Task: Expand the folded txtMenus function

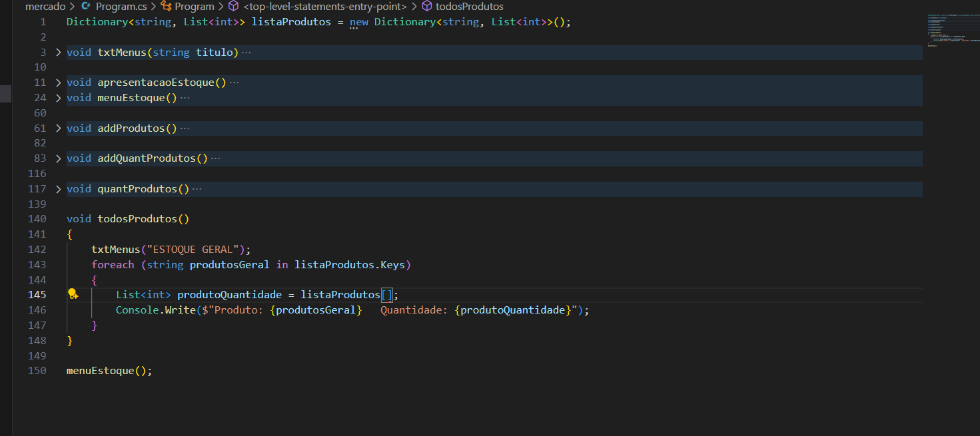Action: tap(58, 52)
